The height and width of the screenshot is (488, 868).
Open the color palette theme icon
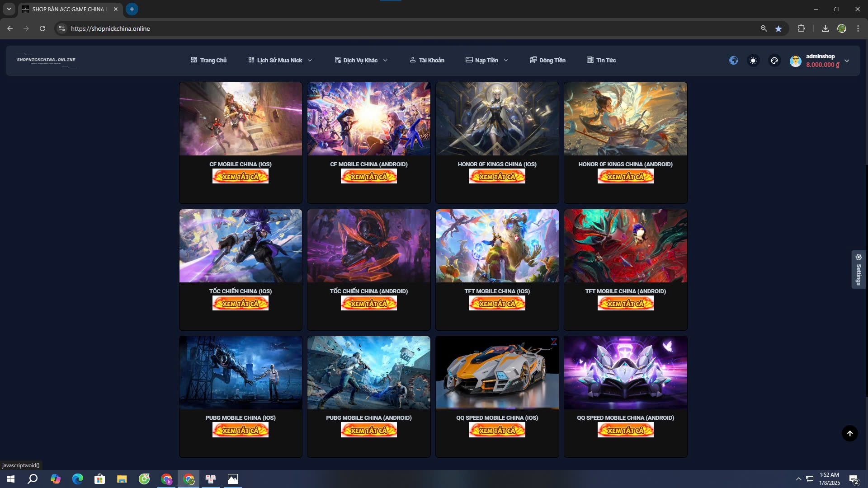(x=774, y=61)
